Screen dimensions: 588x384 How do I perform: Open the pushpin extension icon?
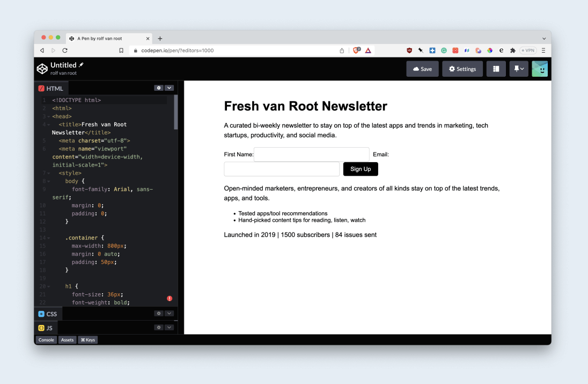click(x=421, y=50)
